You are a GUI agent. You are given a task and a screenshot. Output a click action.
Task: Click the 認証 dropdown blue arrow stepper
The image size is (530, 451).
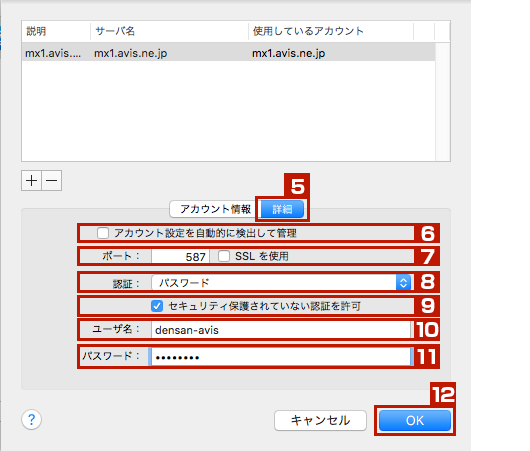pyautogui.click(x=403, y=283)
